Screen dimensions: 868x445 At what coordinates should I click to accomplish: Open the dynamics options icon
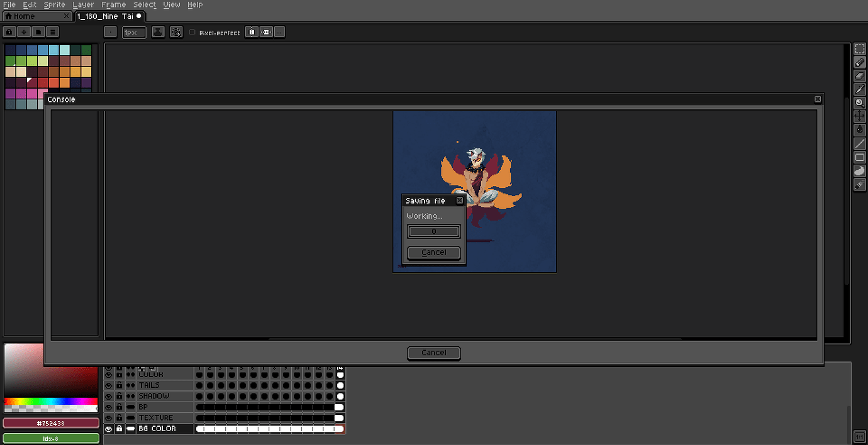coord(176,32)
